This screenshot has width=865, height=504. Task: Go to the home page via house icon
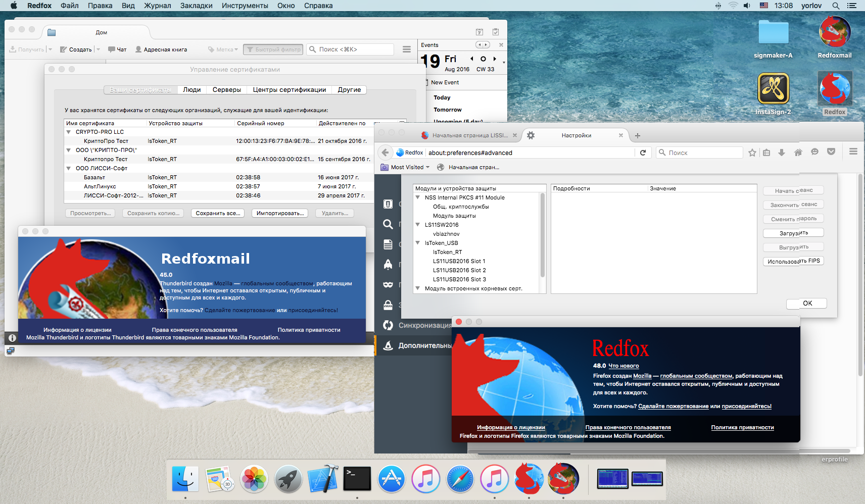tap(798, 153)
